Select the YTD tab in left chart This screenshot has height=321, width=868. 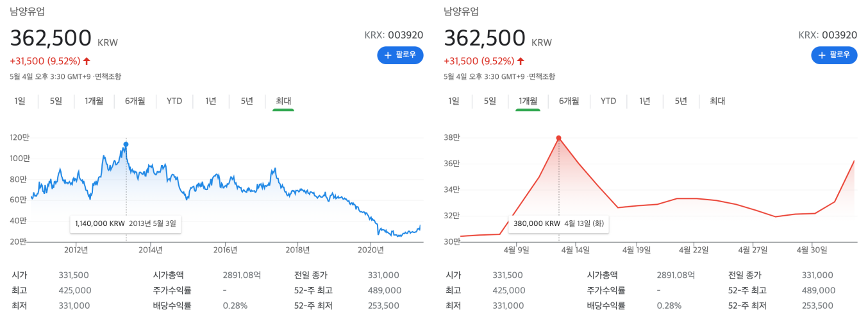[x=174, y=101]
